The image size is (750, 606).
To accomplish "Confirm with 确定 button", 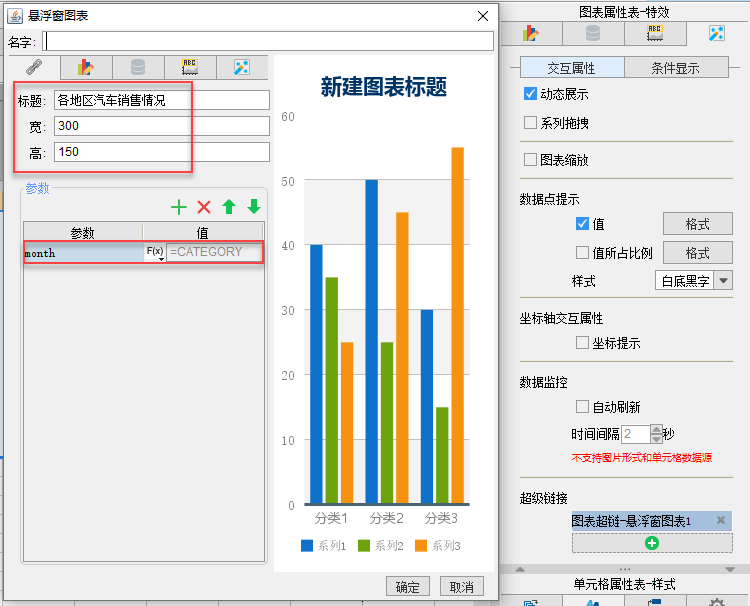I will [408, 586].
